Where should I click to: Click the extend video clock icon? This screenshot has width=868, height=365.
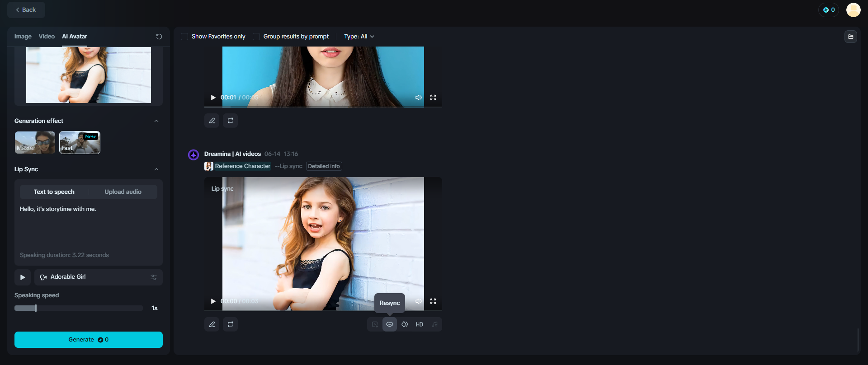[375, 324]
